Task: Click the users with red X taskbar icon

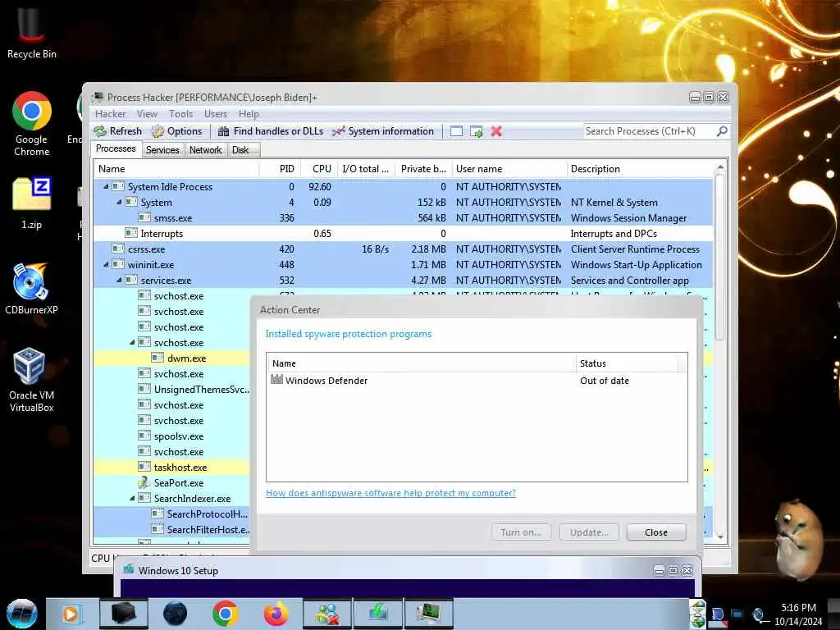Action: coord(327,614)
